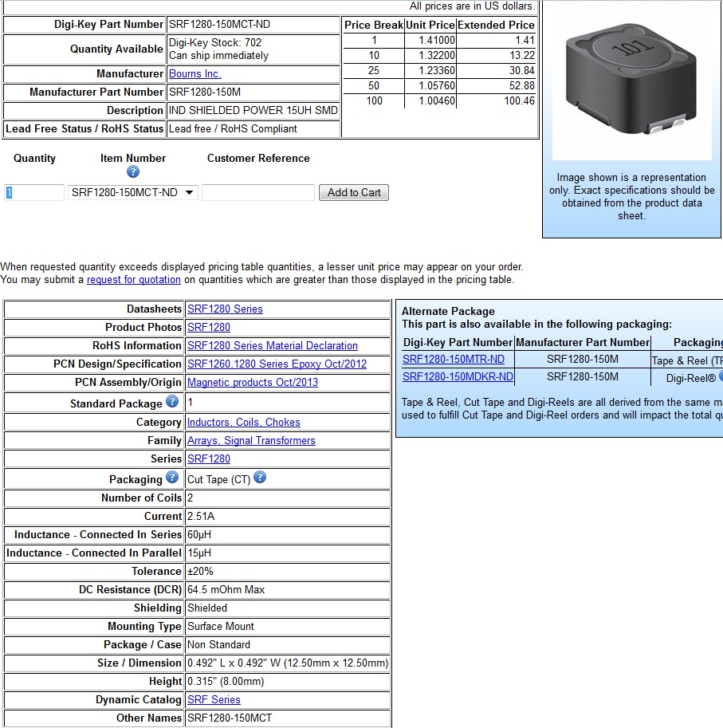Click extended price 30.84 cell
The height and width of the screenshot is (728, 723).
pos(496,71)
